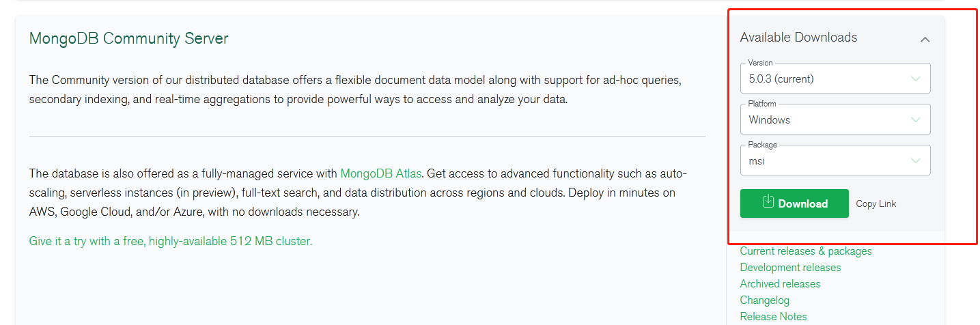Follow the MongoDB Atlas link

coord(380,173)
